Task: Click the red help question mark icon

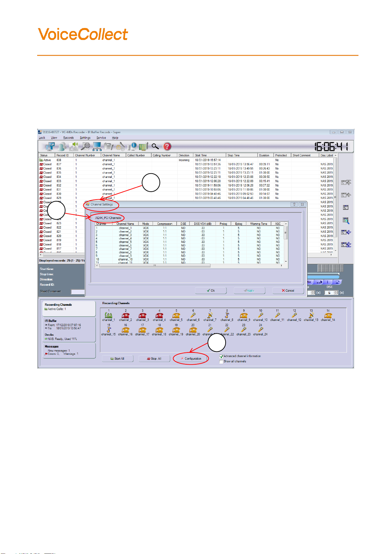Action: pyautogui.click(x=167, y=146)
